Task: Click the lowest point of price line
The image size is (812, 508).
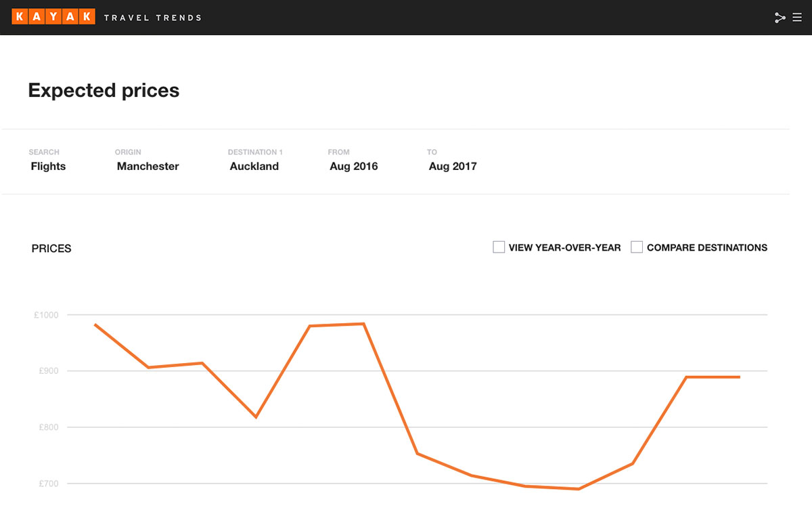Action: click(579, 488)
